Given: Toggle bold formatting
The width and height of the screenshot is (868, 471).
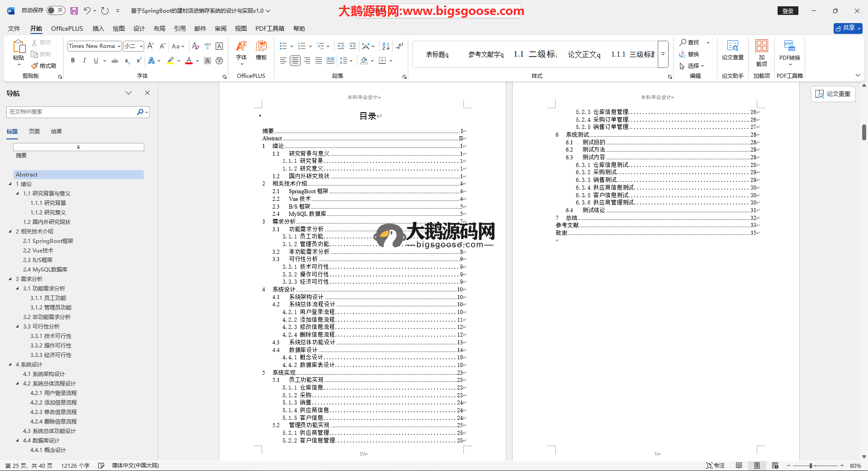Looking at the screenshot, I should coord(73,61).
